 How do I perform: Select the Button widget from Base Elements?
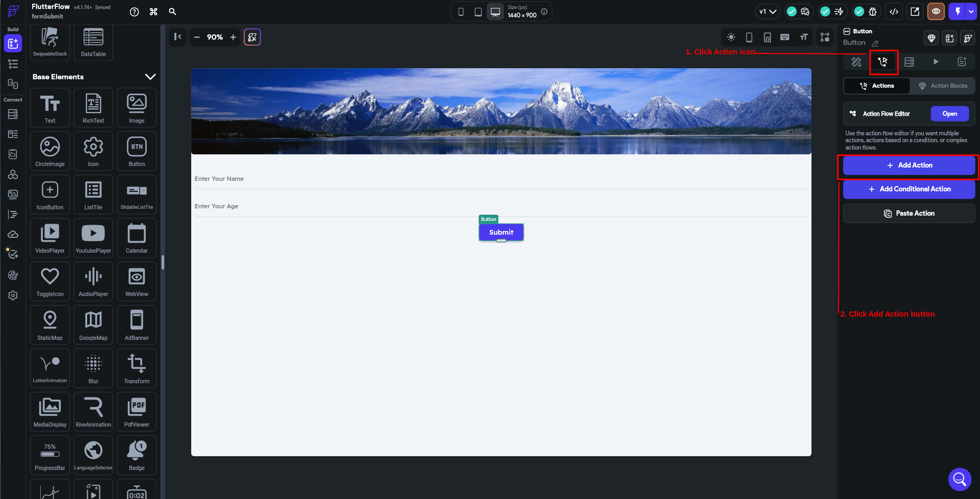click(x=136, y=151)
